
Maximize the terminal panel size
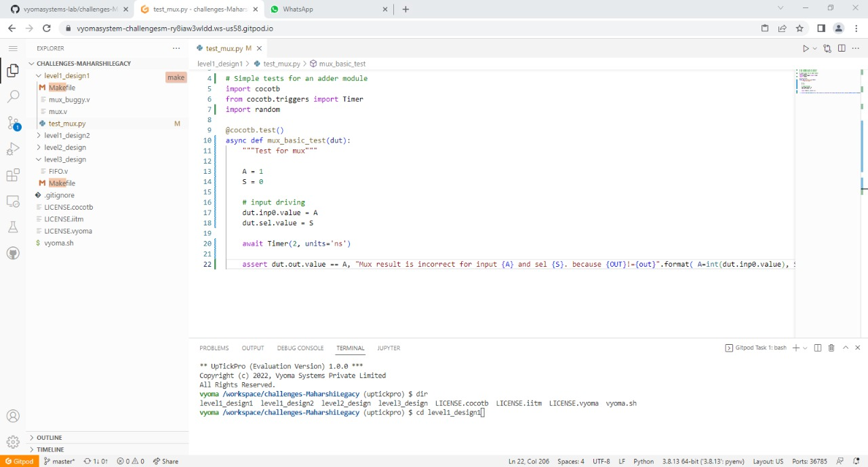846,348
